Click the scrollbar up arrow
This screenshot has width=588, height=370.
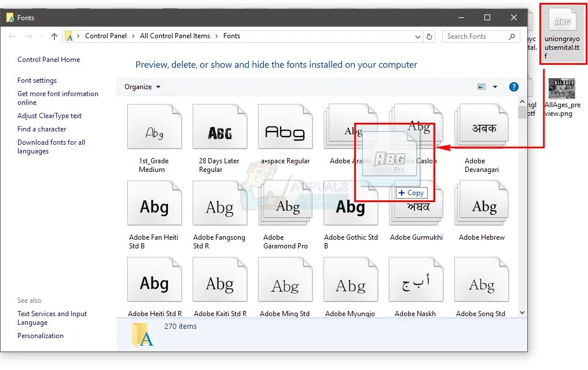point(522,101)
